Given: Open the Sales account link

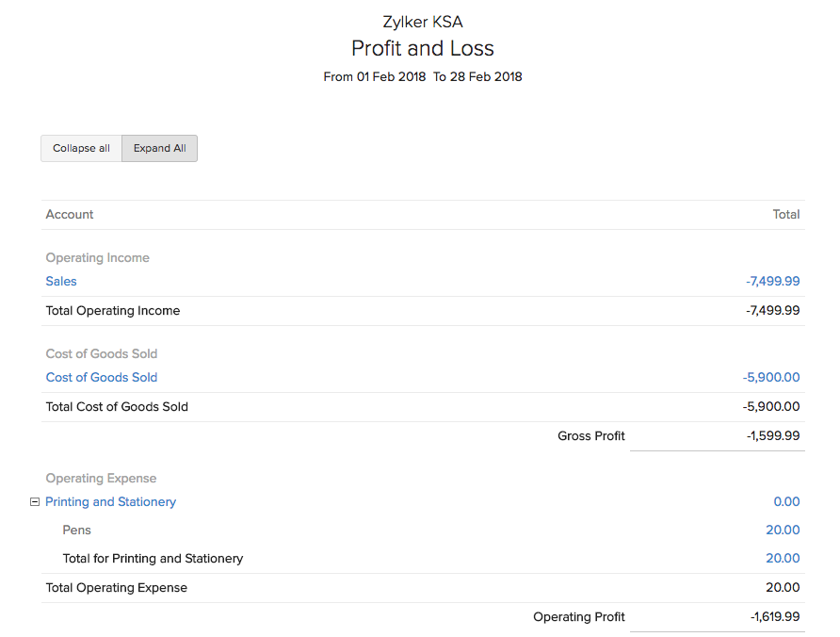Looking at the screenshot, I should [61, 281].
